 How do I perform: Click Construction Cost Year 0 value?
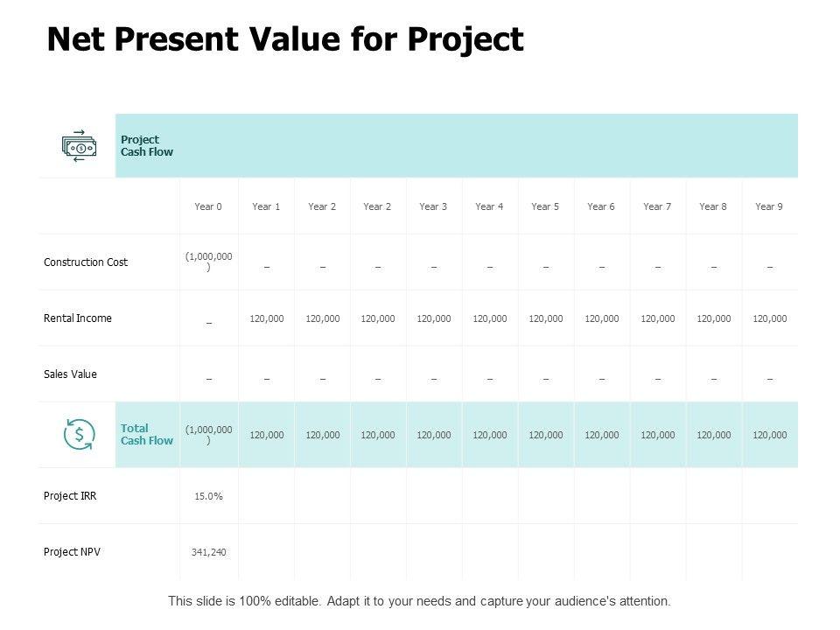pyautogui.click(x=208, y=262)
